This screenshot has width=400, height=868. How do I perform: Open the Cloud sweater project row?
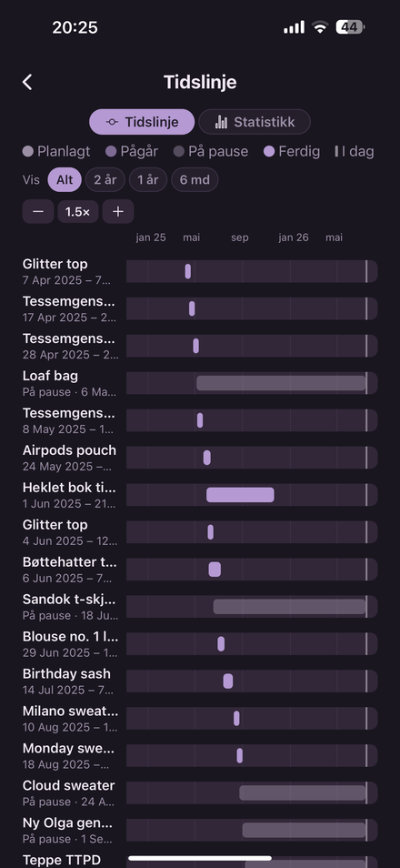pyautogui.click(x=200, y=792)
